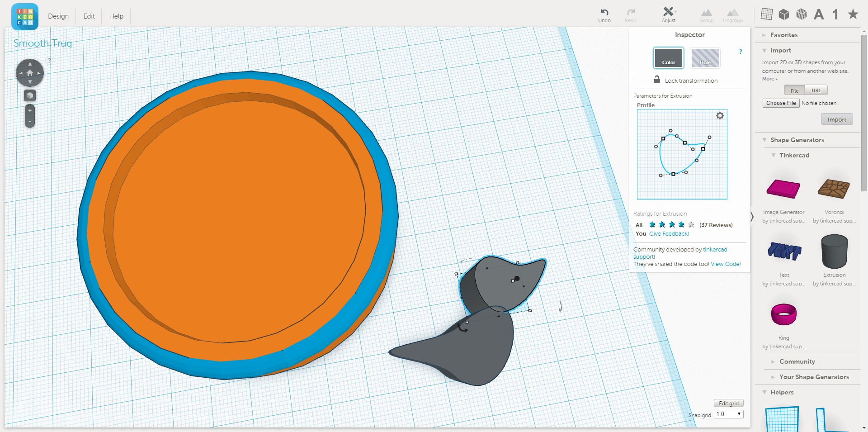Collapse the shapes sidebar panel arrow
Viewport: 868px width, 432px height.
(752, 217)
